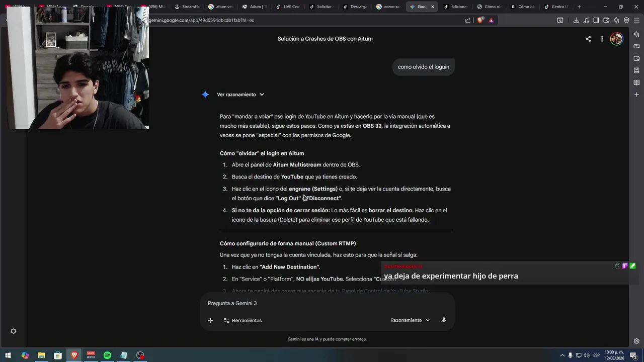
Task: Switch to the StreamEle tab
Action: [x=187, y=7]
